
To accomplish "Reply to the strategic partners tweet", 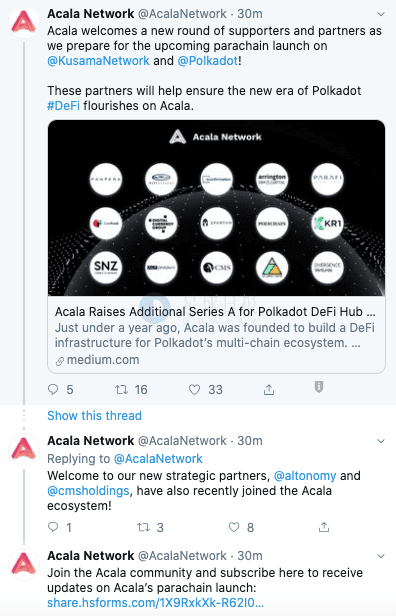I will [53, 527].
